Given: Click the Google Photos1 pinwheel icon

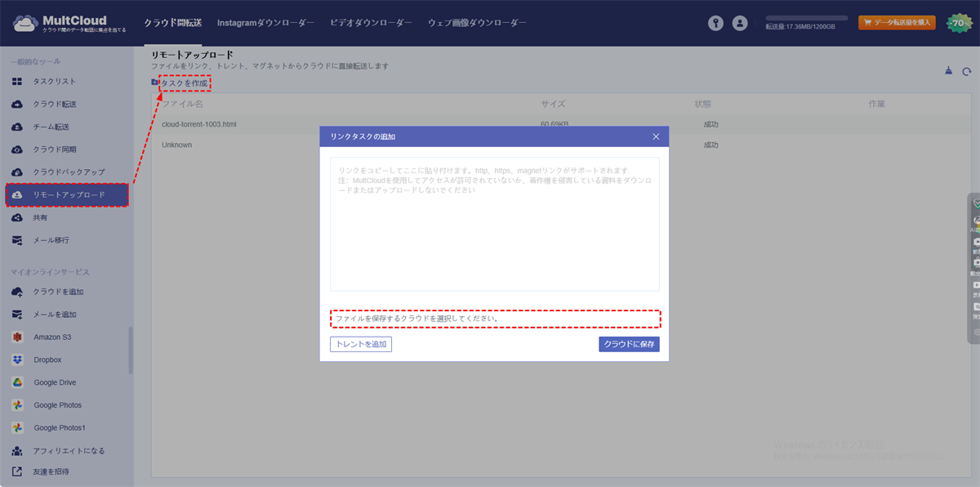Looking at the screenshot, I should tap(16, 428).
